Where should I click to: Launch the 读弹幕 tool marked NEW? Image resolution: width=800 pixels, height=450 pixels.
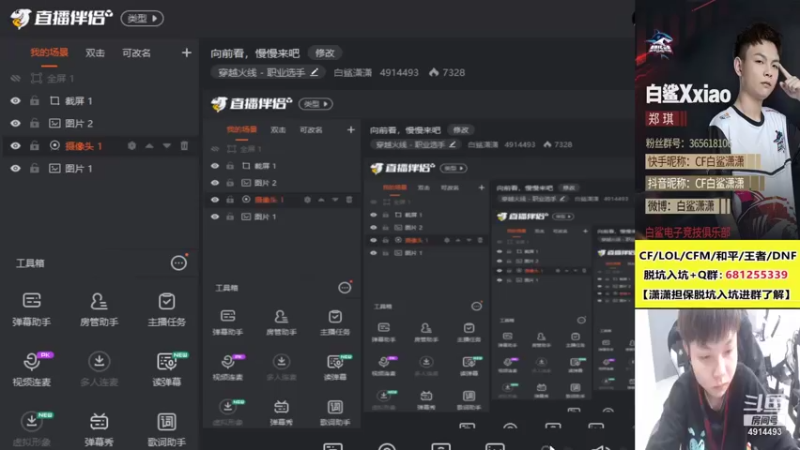(x=166, y=368)
